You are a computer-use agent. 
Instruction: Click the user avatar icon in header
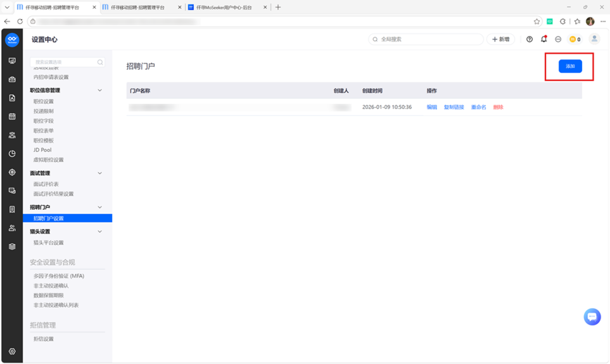click(594, 39)
